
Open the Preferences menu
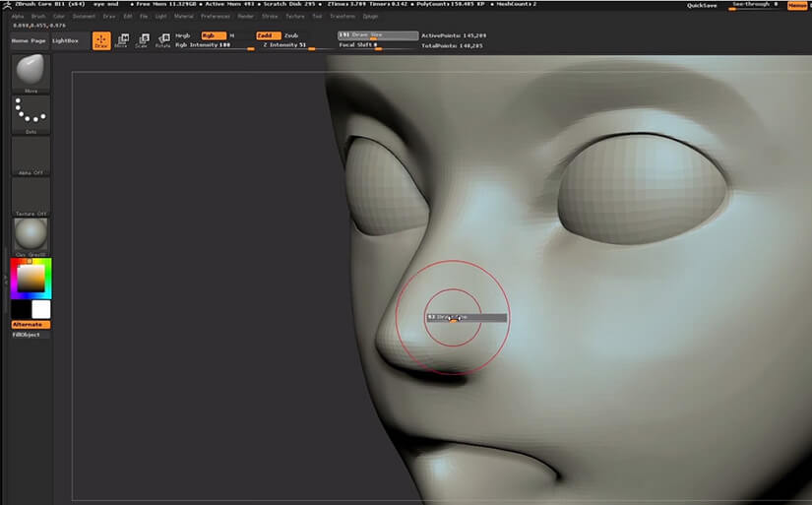pos(216,17)
